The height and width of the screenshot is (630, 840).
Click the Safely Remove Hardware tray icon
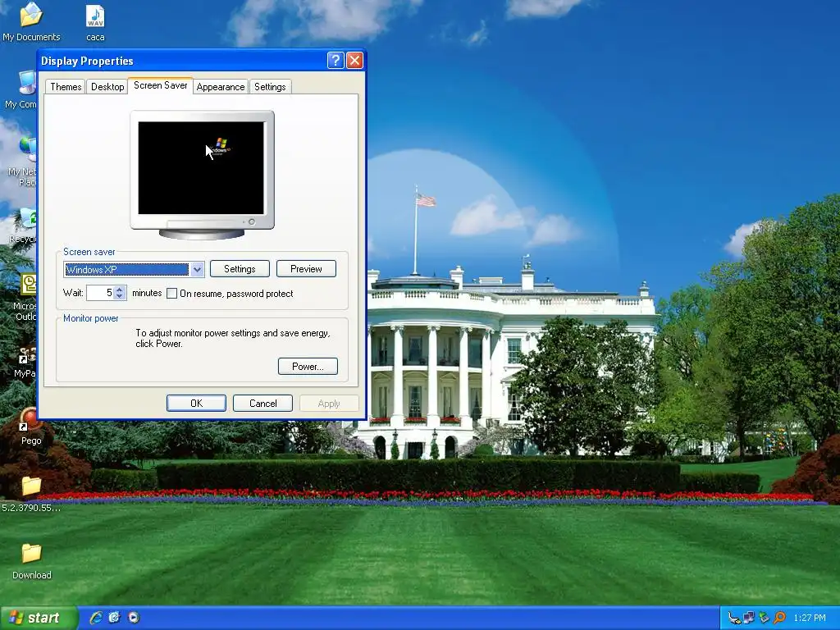pos(734,619)
